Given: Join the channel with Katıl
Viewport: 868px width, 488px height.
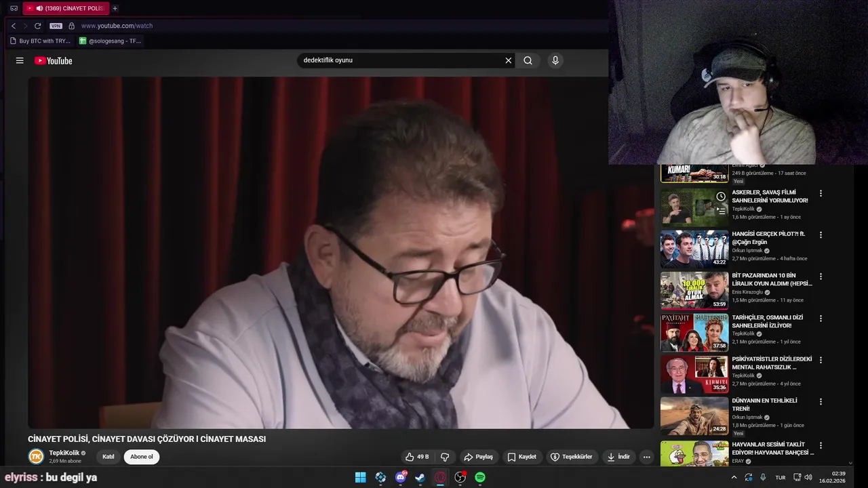Looking at the screenshot, I should pos(108,457).
